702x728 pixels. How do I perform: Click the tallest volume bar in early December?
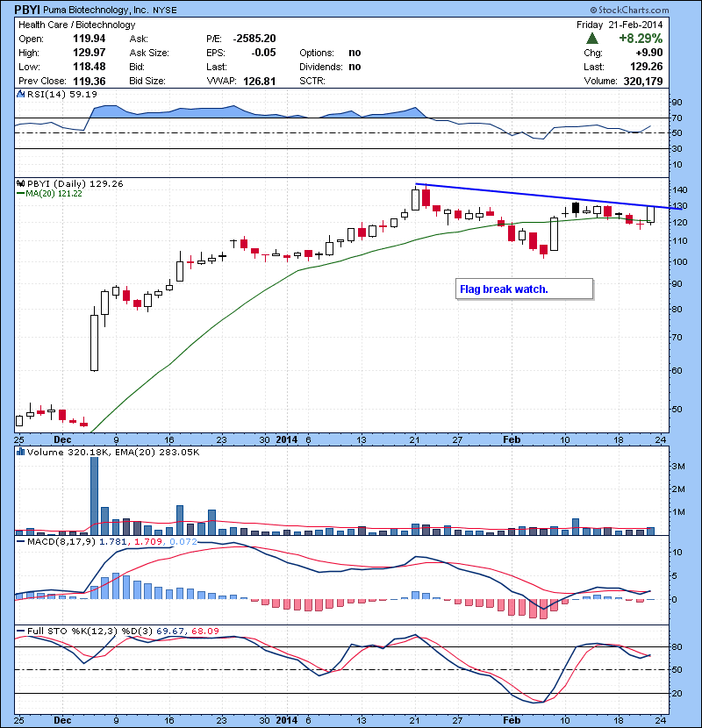coord(94,496)
